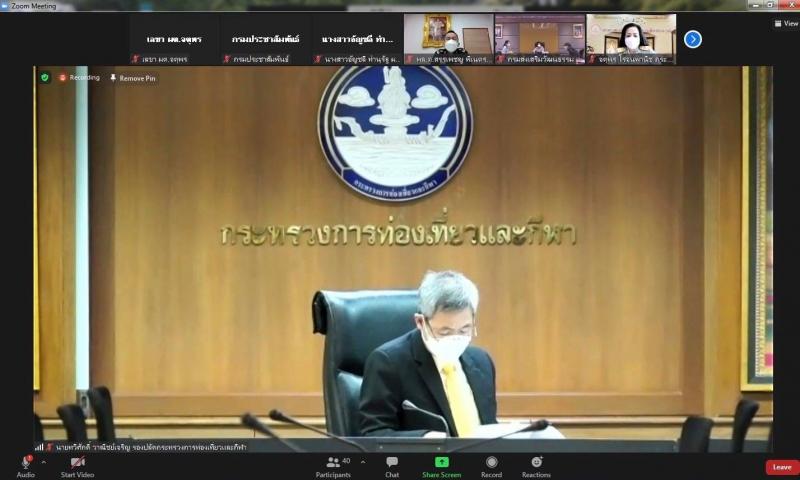This screenshot has width=800, height=480.
Task: Start recording with the Record button
Action: coord(491,466)
